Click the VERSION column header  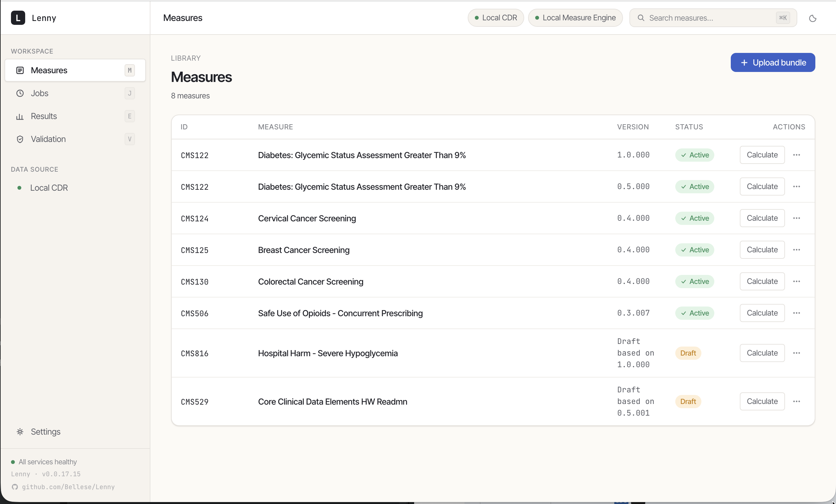click(x=633, y=127)
